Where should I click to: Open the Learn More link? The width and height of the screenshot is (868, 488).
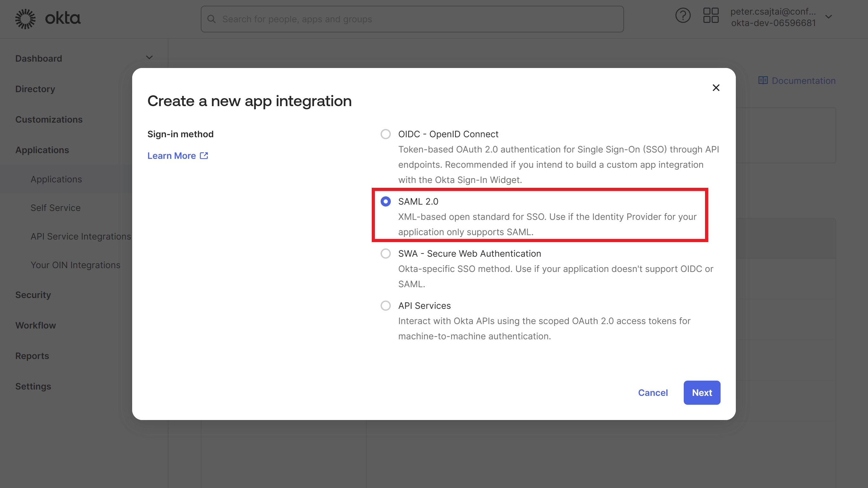pos(172,156)
